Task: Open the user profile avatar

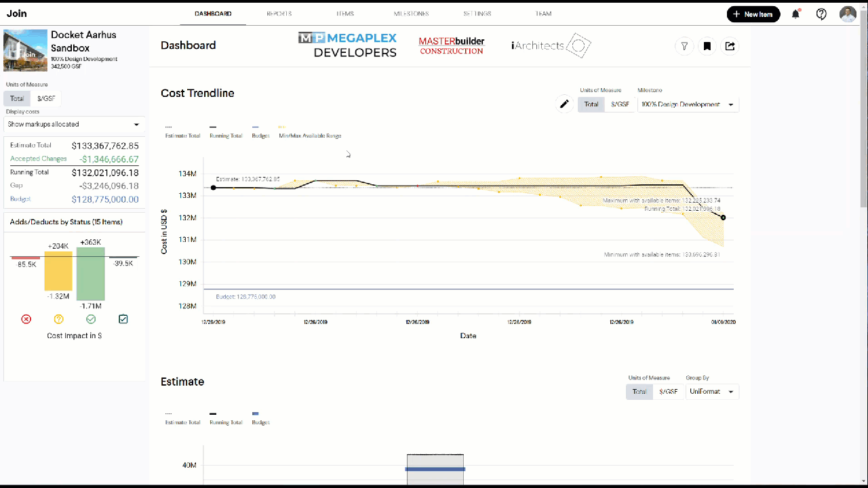Action: click(848, 14)
